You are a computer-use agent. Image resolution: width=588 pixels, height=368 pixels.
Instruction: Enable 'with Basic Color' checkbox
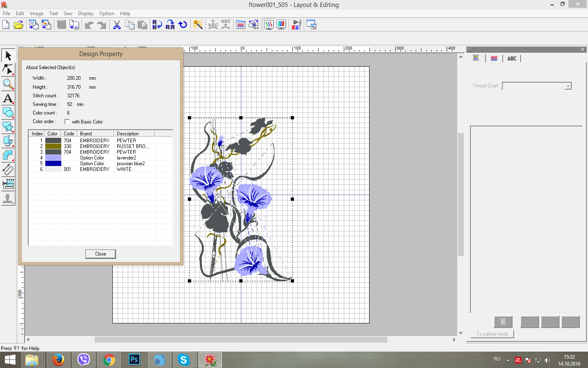coord(67,121)
